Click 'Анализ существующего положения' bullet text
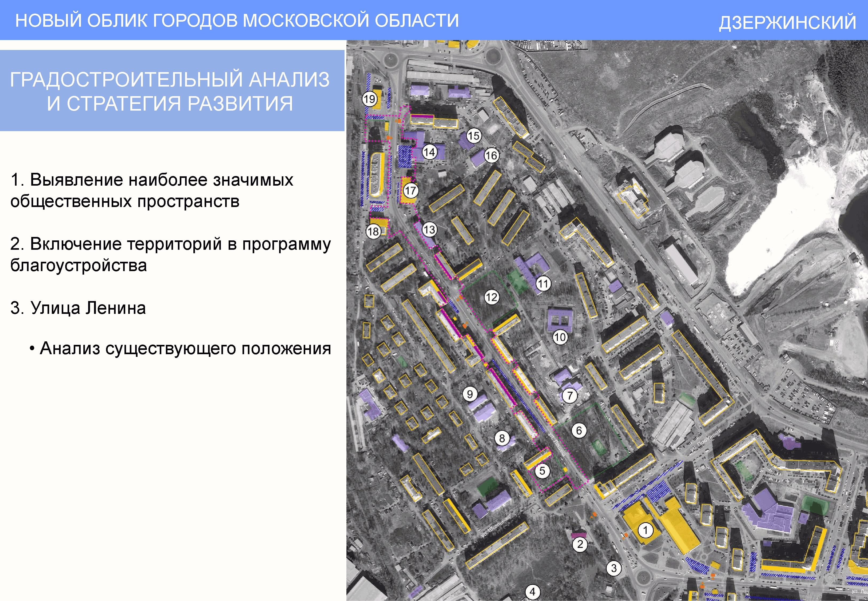The image size is (868, 601). 185,348
